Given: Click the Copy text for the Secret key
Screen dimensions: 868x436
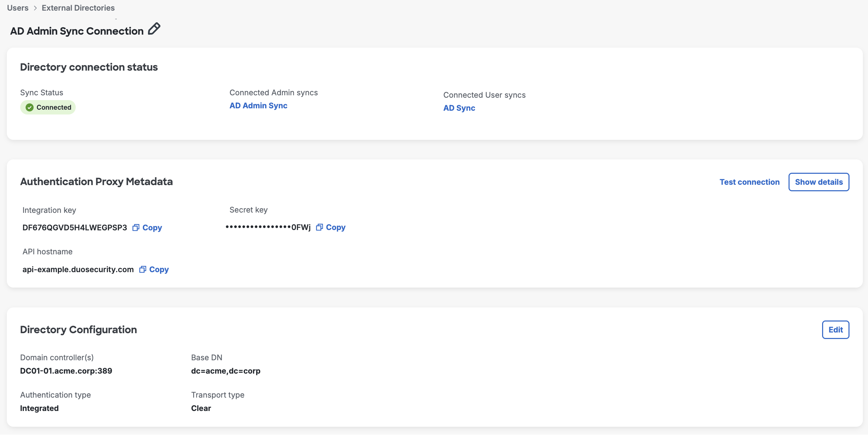Looking at the screenshot, I should point(336,227).
